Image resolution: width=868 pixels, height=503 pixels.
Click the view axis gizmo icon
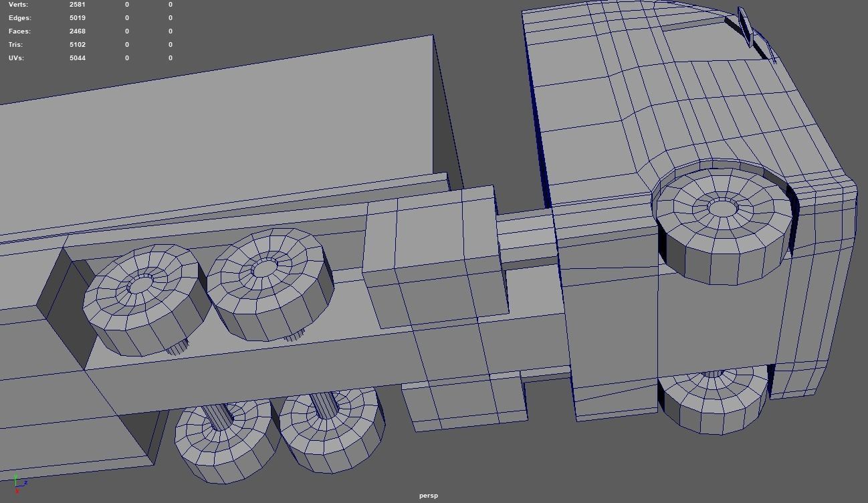point(19,483)
